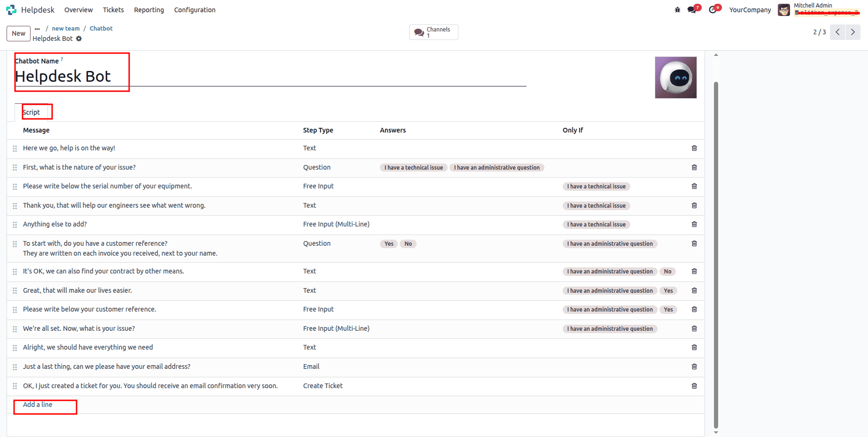Go to the previous record with the left arrow
Screen dimensions: 868x437
click(837, 32)
